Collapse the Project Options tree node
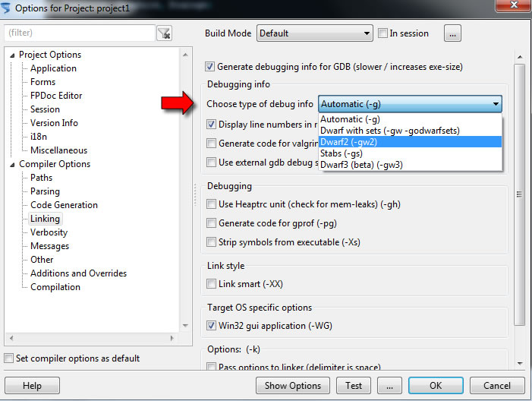Viewport: 532px width, 401px height. [x=12, y=55]
